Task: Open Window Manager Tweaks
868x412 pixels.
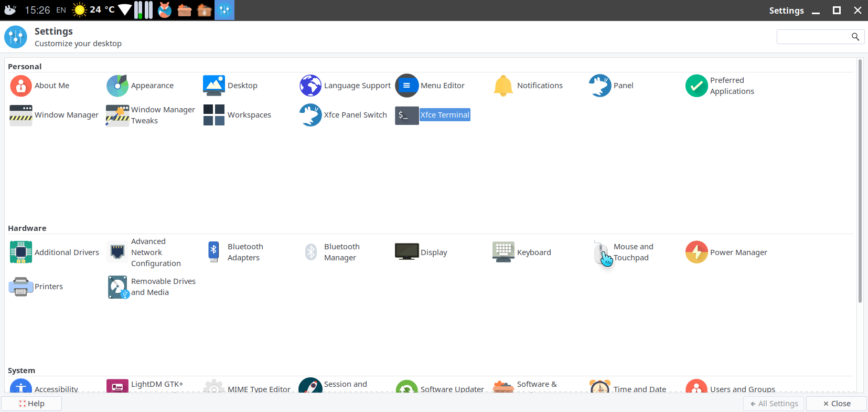Action: coord(117,115)
